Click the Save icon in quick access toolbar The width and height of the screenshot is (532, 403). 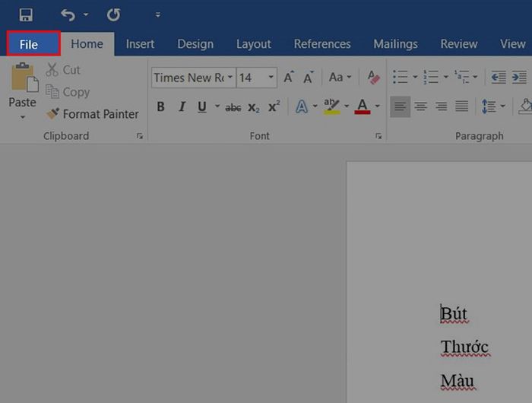(x=26, y=15)
